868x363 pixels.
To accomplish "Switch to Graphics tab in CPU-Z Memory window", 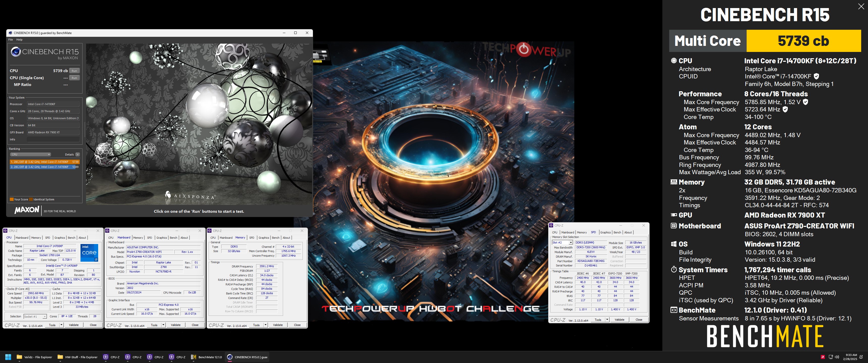I will [x=264, y=238].
